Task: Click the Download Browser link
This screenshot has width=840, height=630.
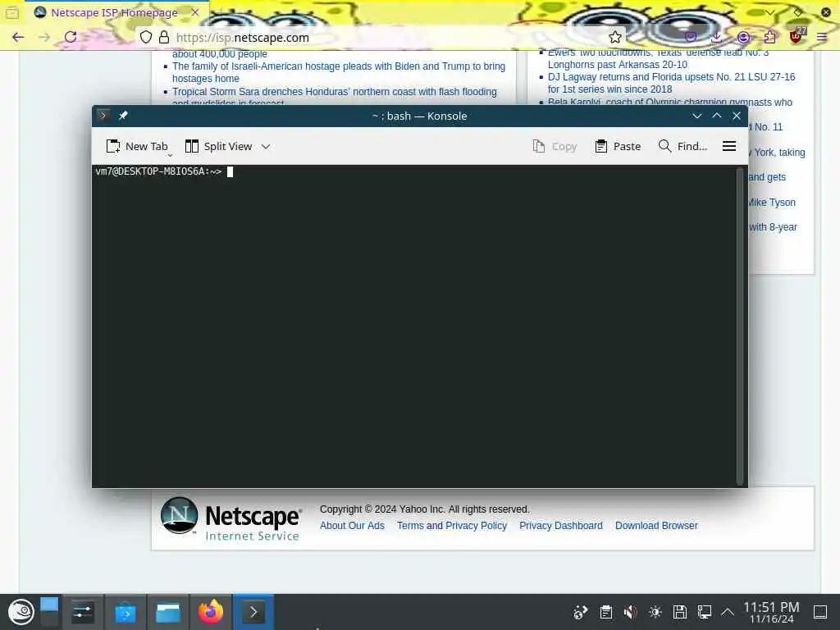Action: click(x=656, y=526)
